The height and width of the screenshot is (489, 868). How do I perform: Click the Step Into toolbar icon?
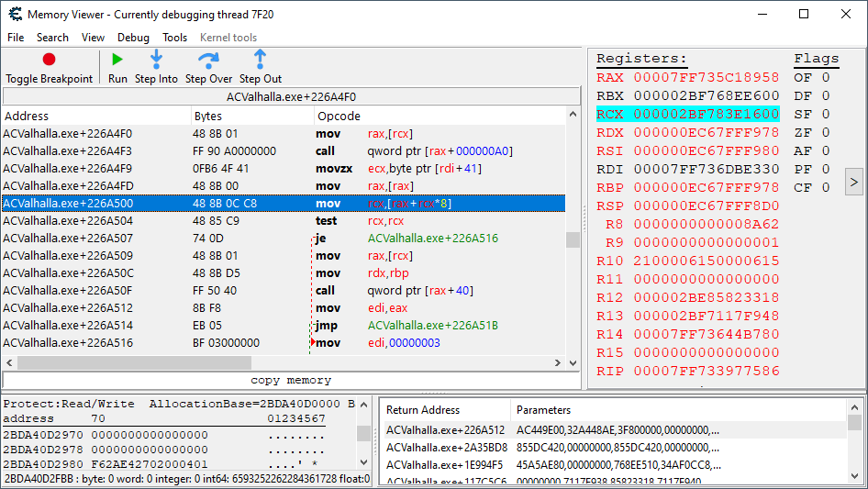[x=156, y=60]
